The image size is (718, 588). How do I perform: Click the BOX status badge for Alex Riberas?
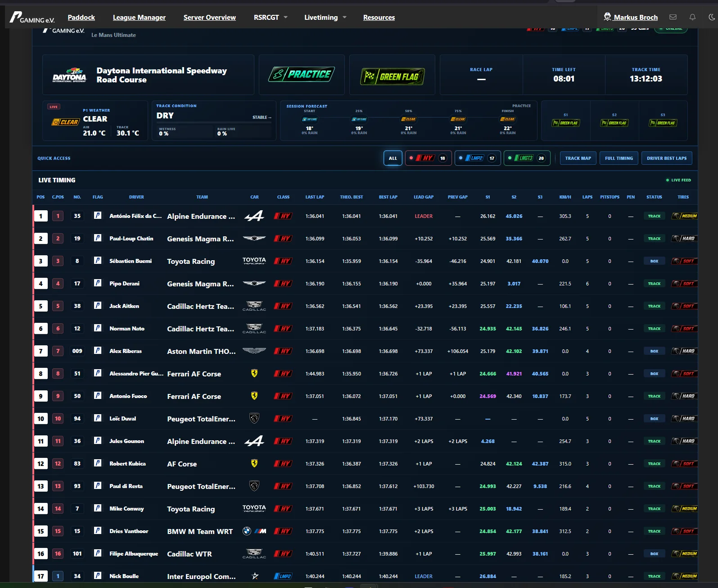point(654,351)
